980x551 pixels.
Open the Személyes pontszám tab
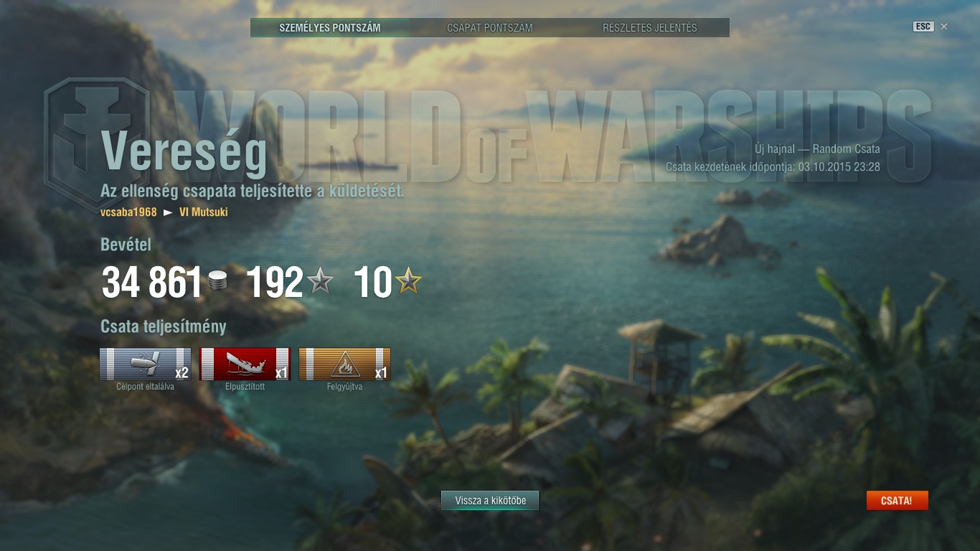coord(330,28)
